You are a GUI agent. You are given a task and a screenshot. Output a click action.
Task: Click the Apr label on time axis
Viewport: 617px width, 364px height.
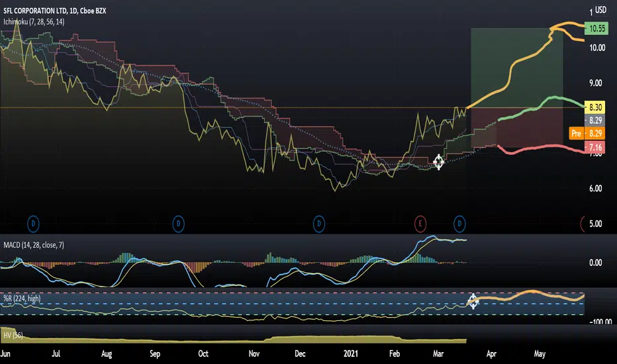point(491,353)
